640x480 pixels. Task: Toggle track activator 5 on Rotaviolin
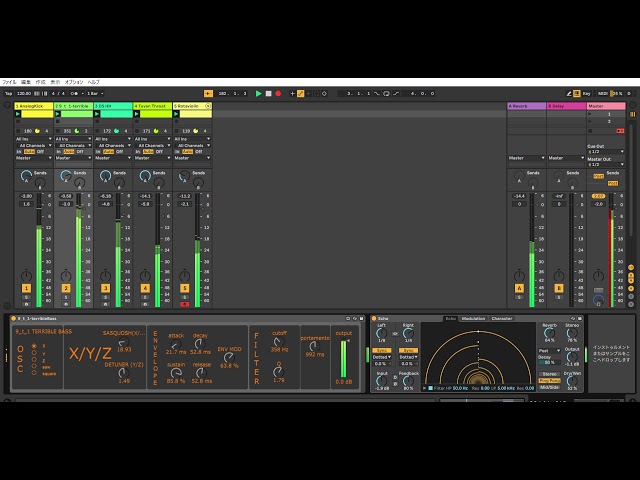point(184,288)
